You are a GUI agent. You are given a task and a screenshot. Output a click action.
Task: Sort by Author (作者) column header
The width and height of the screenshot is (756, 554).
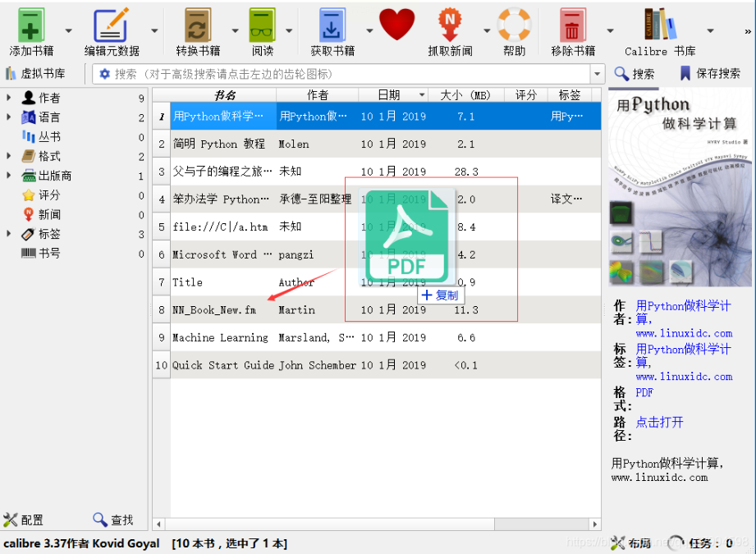coord(317,95)
